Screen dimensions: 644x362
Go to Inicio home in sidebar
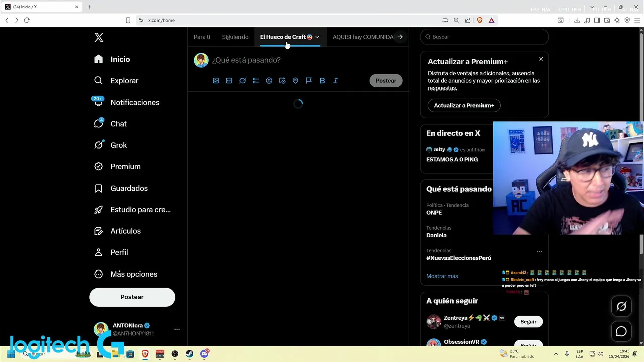pyautogui.click(x=112, y=59)
